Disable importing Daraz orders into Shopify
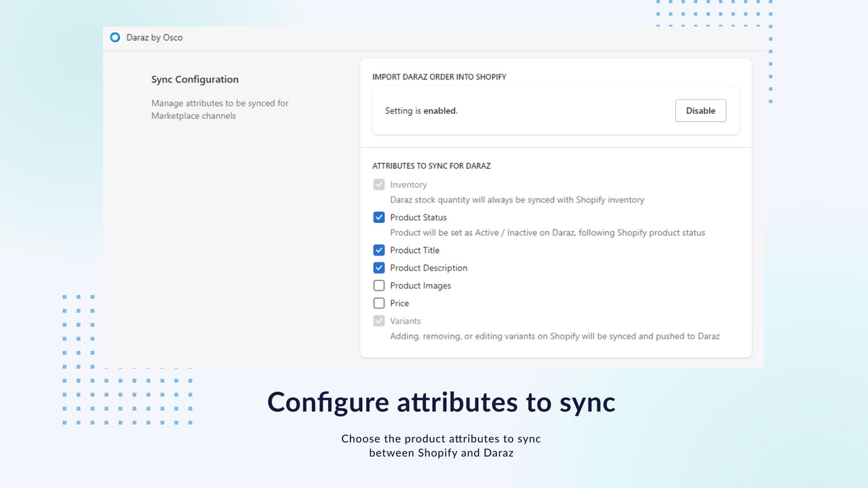The image size is (868, 488). point(700,110)
